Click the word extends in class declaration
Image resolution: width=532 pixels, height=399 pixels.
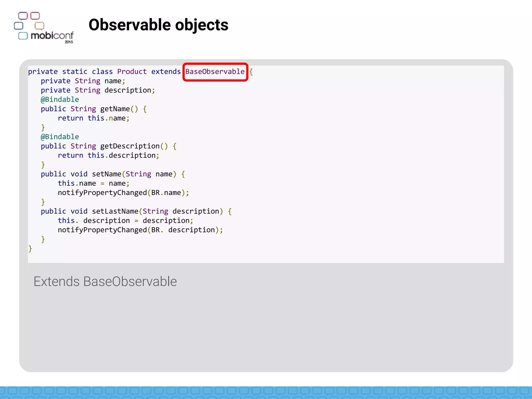166,72
